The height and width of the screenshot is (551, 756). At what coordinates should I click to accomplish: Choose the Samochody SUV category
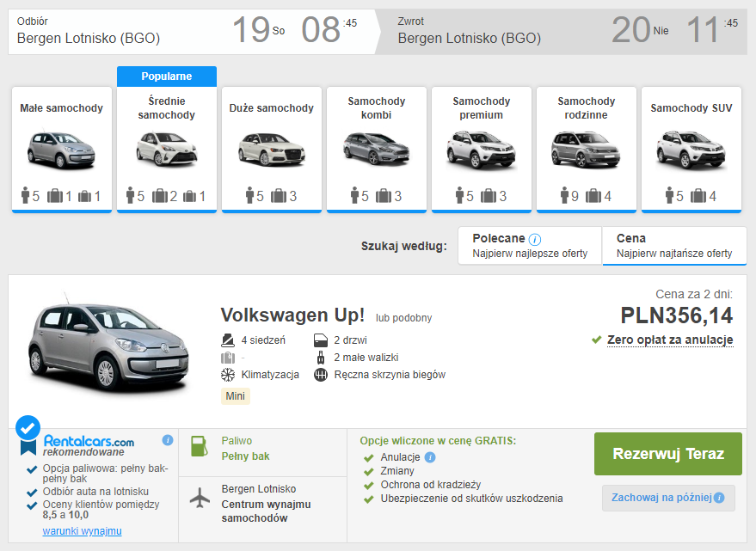coord(691,150)
